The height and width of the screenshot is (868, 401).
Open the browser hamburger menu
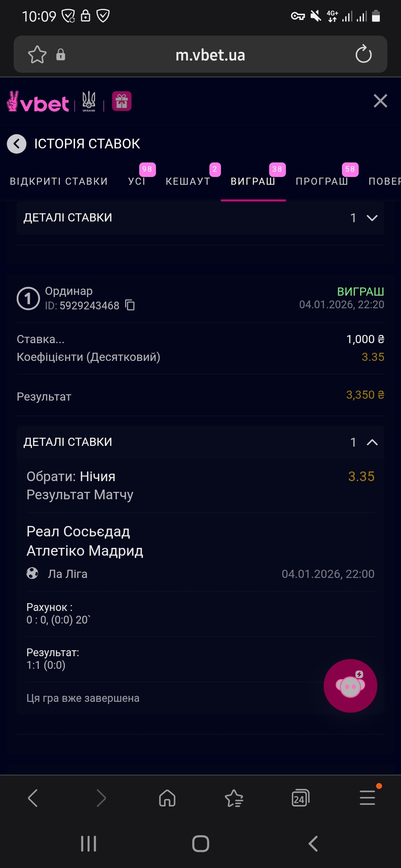[x=367, y=797]
